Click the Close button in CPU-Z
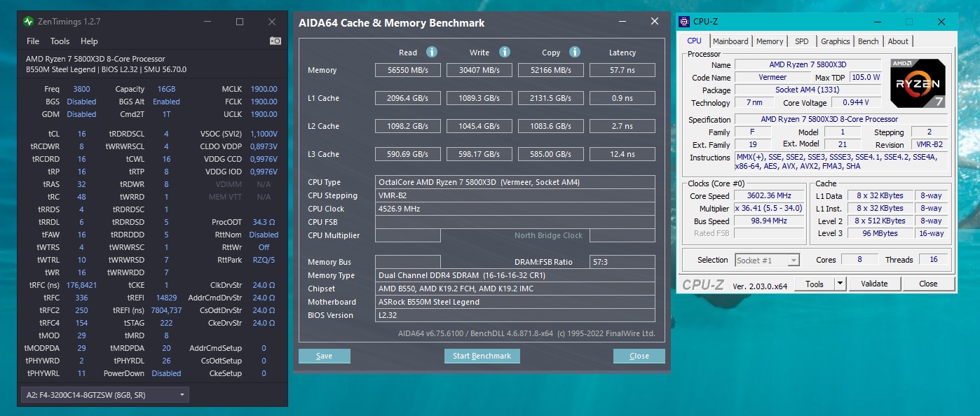Screen dimensions: 980x416 point(928,284)
